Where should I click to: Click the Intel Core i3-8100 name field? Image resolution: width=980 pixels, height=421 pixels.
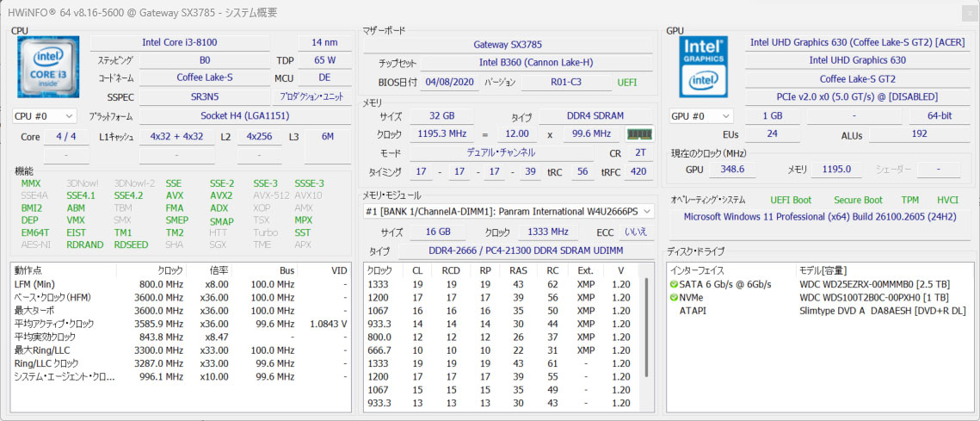180,42
